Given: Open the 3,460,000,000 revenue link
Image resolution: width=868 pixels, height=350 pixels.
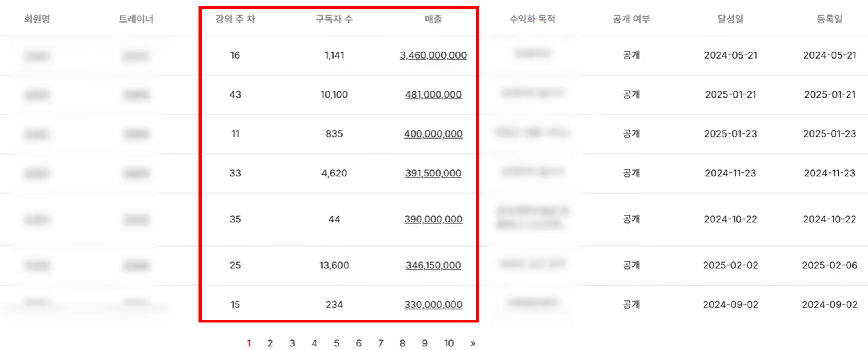Looking at the screenshot, I should pos(433,55).
